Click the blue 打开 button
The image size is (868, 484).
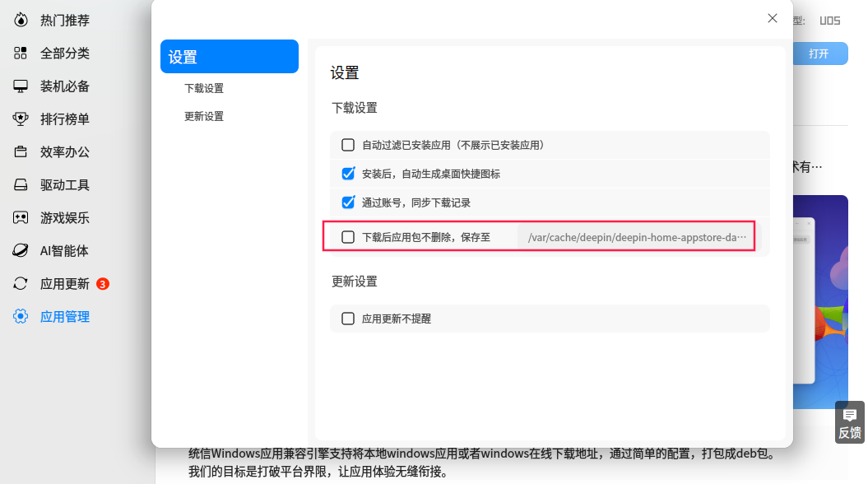tap(820, 54)
